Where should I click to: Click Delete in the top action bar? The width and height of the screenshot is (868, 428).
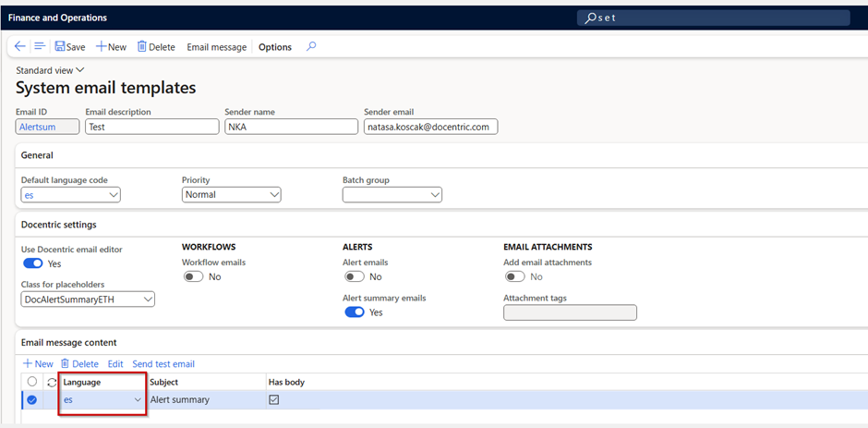pos(156,47)
